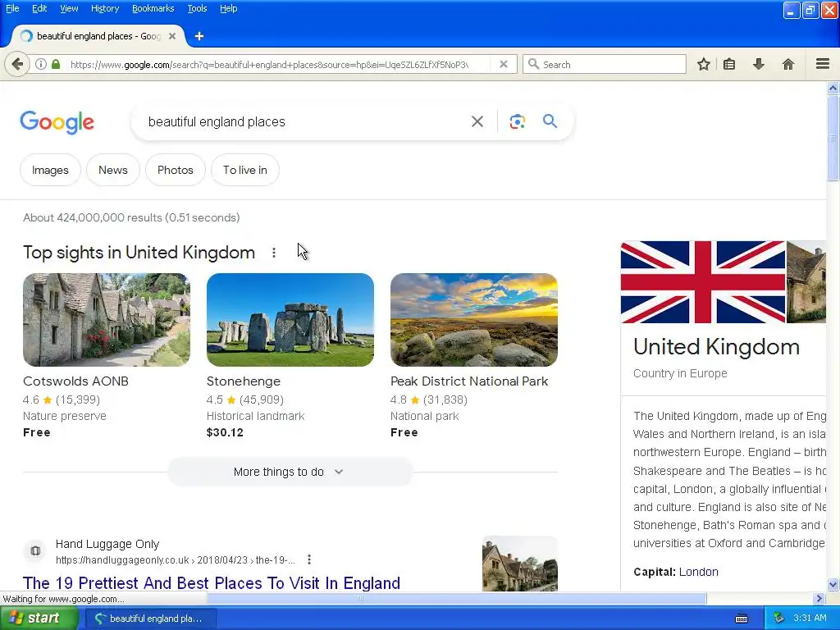Select the 'To live in' chip
Screen dimensions: 840x630
pos(244,170)
